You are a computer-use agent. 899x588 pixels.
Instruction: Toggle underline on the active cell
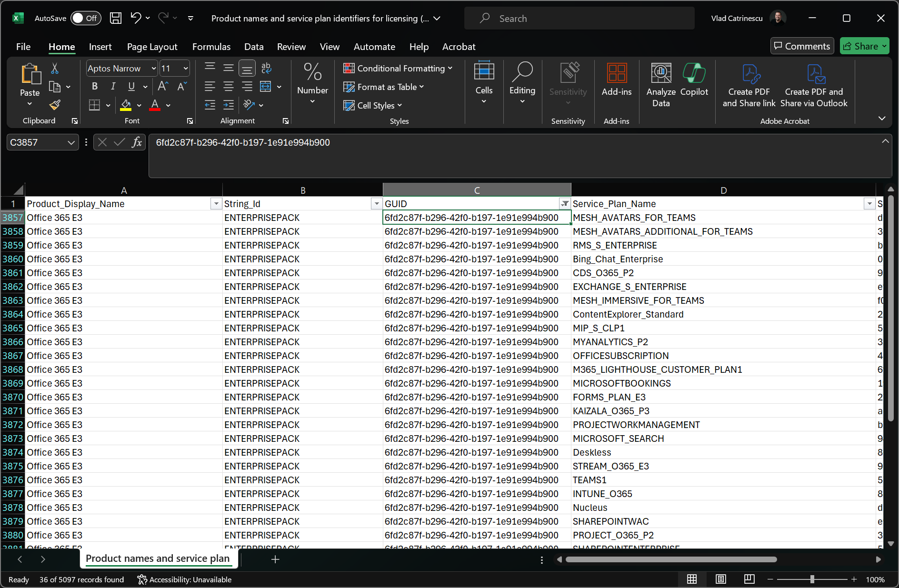pyautogui.click(x=130, y=86)
